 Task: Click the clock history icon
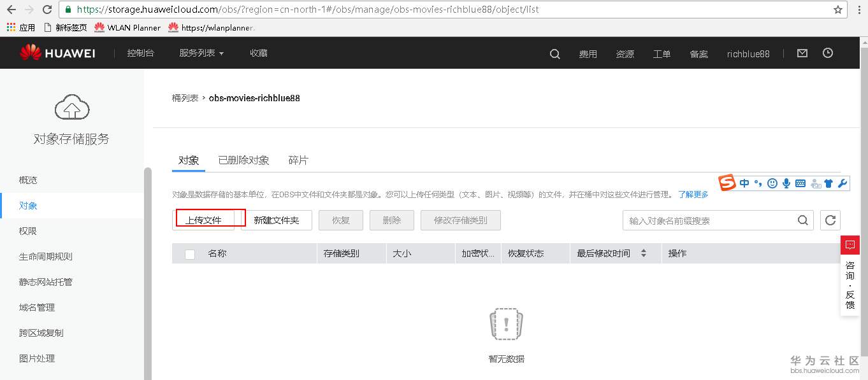[x=828, y=53]
